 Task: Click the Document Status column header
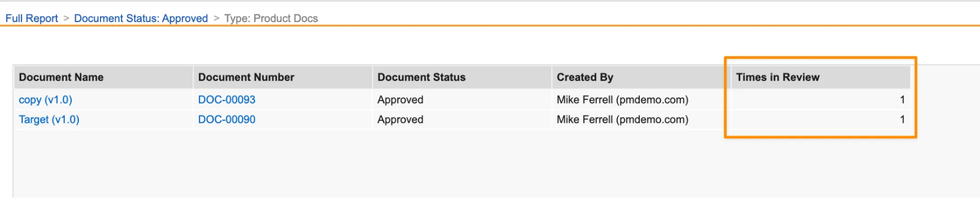click(x=421, y=77)
